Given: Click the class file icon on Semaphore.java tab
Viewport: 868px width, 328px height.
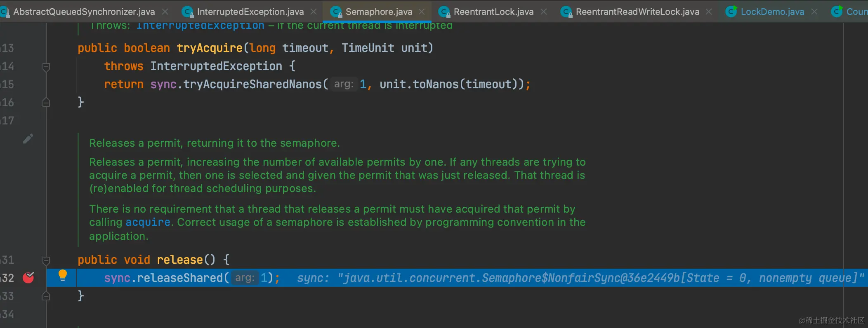Looking at the screenshot, I should pos(336,12).
